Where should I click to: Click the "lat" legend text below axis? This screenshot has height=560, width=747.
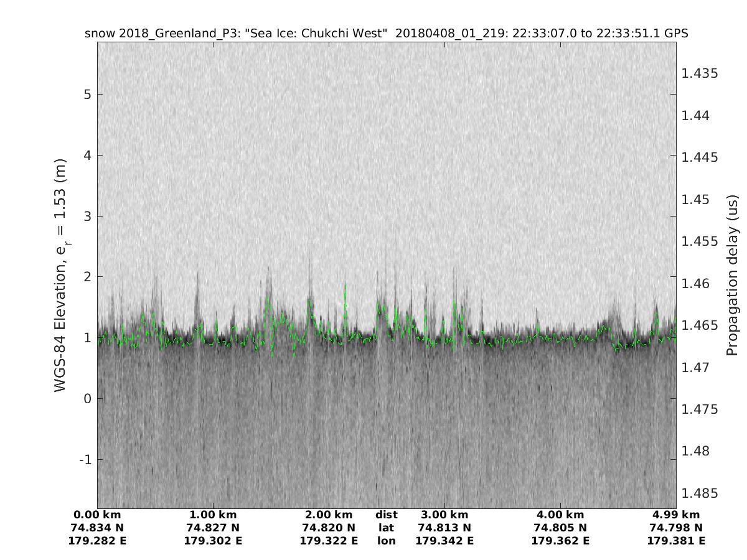point(386,528)
